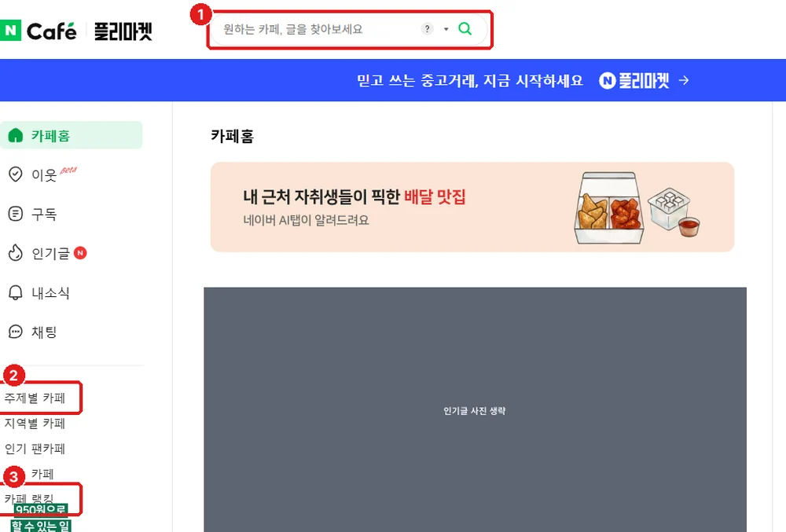Click the 이웃 location pin icon

pyautogui.click(x=16, y=174)
